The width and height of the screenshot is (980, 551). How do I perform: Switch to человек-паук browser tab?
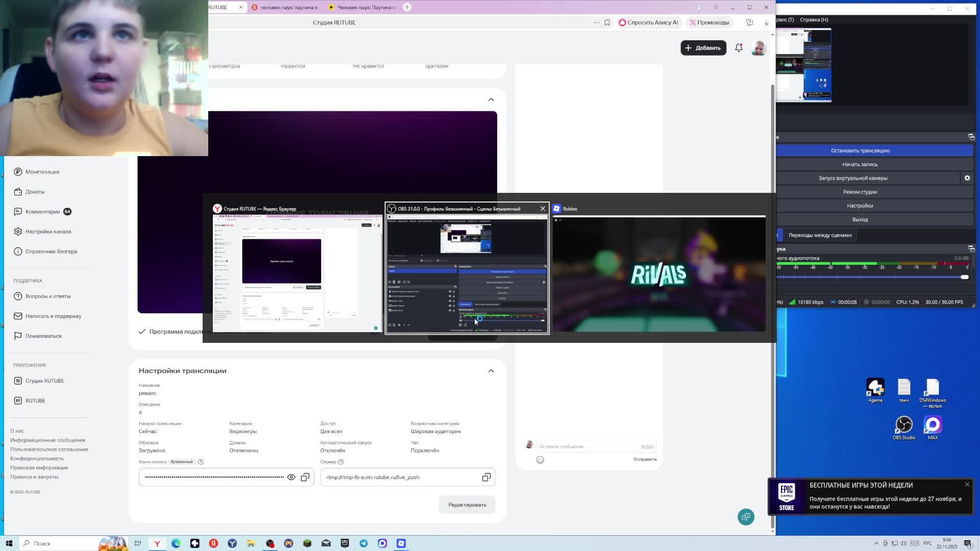[x=289, y=7]
